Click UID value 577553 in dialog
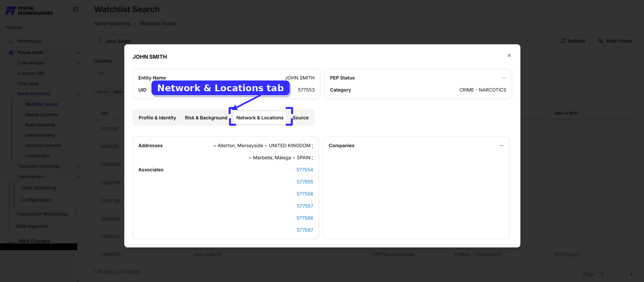This screenshot has height=282, width=644. click(x=306, y=90)
